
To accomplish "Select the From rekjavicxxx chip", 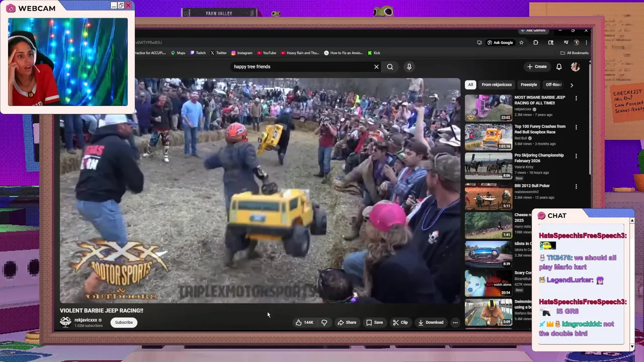I will pos(497,84).
